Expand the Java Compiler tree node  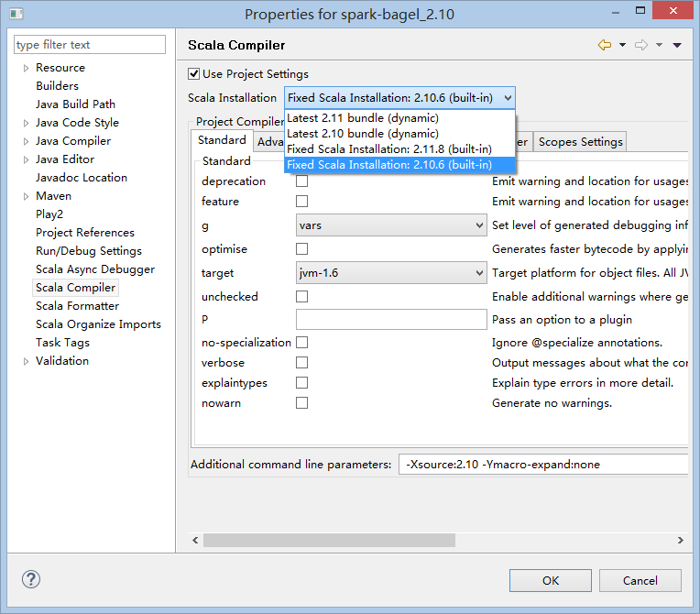(26, 141)
